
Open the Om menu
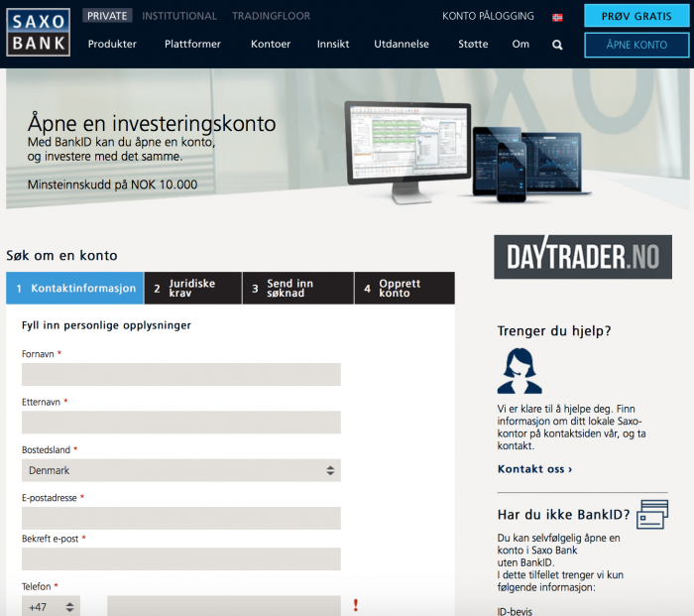pos(520,44)
